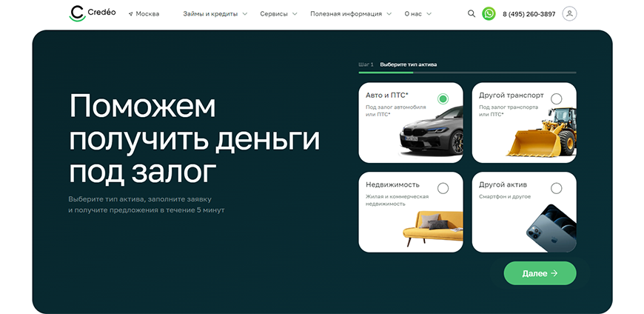Open the search magnifier icon

point(472,13)
